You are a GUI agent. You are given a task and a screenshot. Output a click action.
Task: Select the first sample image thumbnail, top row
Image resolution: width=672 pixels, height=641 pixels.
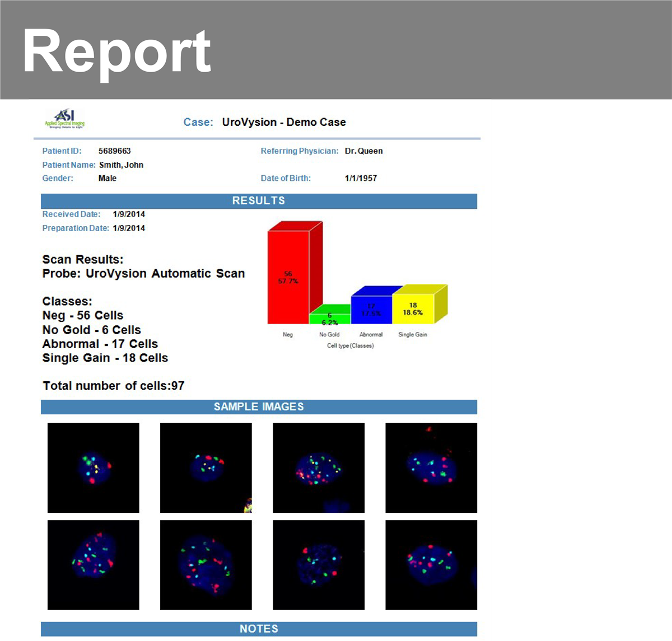point(94,467)
